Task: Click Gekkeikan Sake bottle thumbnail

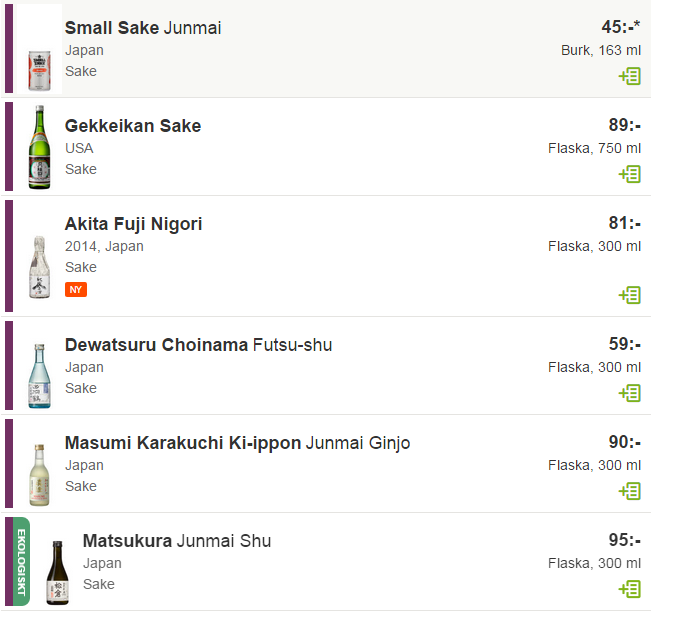Action: pos(39,147)
